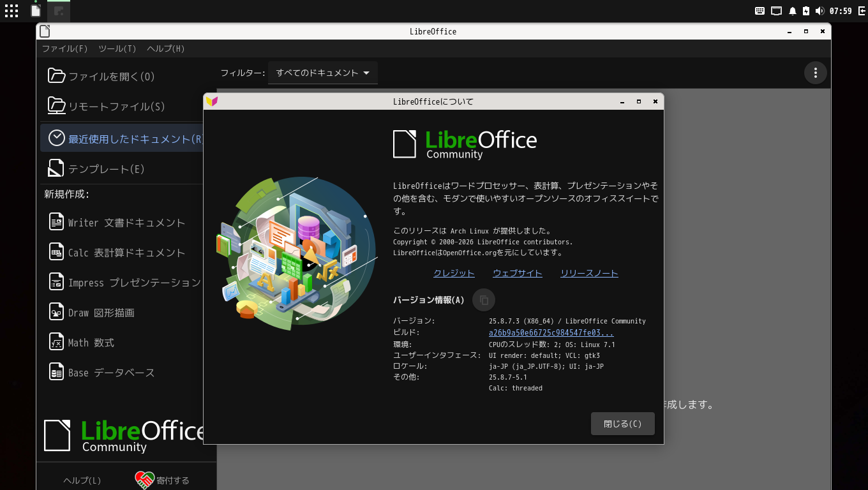This screenshot has width=868, height=490.
Task: Copy version info with the copy icon
Action: (x=484, y=300)
